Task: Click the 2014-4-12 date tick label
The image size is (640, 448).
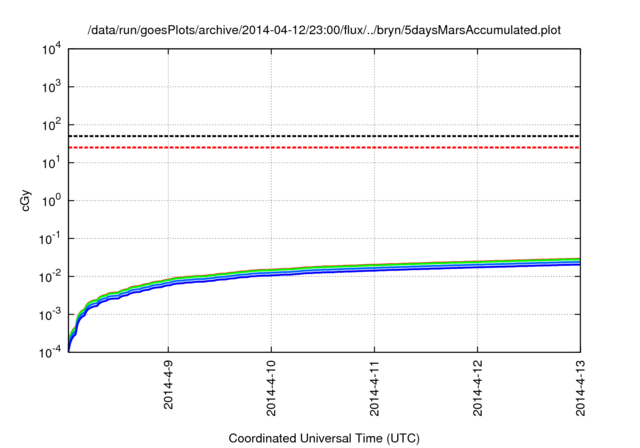Action: click(x=478, y=388)
